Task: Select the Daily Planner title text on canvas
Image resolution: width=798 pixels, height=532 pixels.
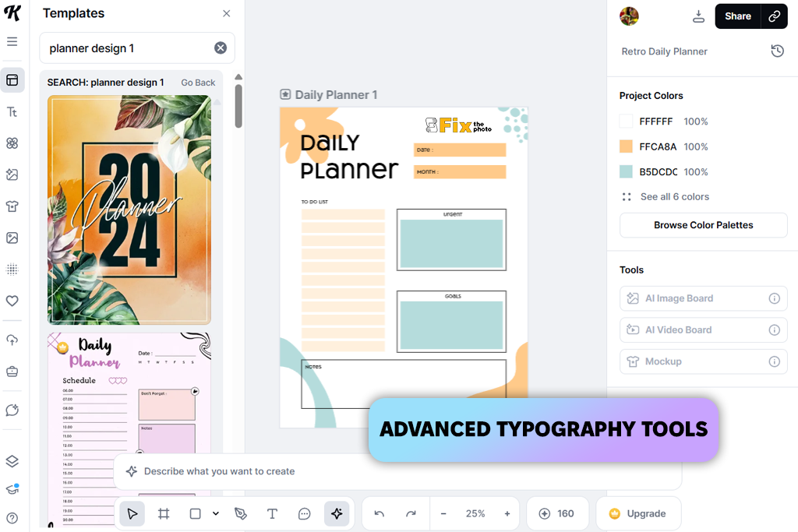Action: point(349,157)
